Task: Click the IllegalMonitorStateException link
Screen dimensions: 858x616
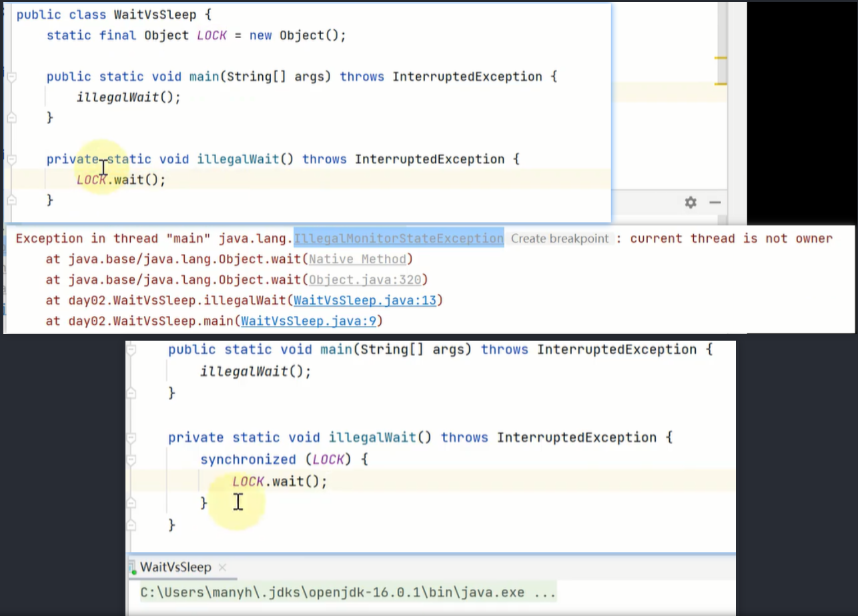Action: pyautogui.click(x=398, y=239)
